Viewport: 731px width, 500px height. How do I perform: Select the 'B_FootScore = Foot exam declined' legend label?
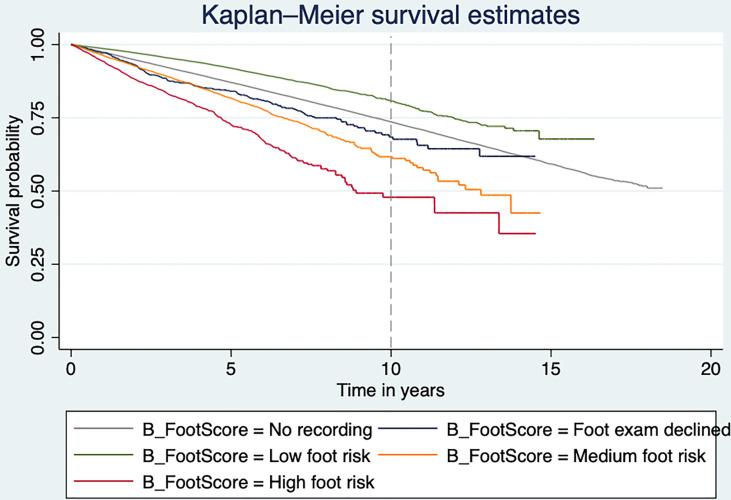pos(588,431)
